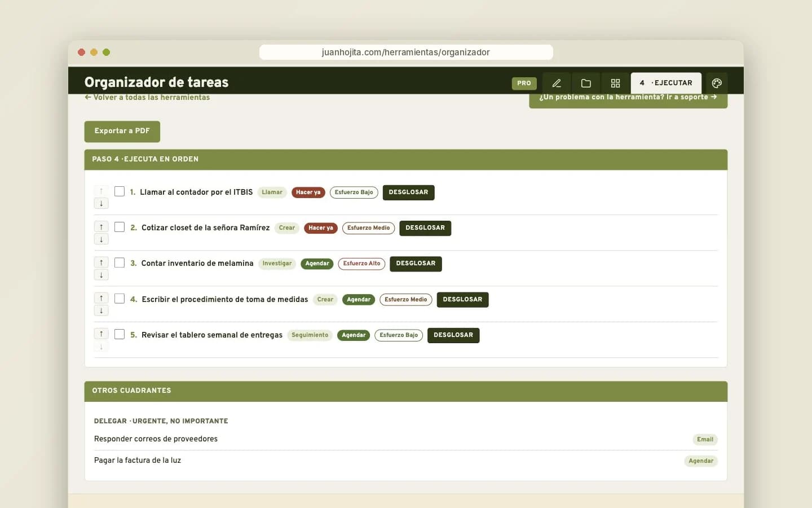Move 'Revisar el tablero semanal' task up
The image size is (812, 508).
pyautogui.click(x=101, y=334)
